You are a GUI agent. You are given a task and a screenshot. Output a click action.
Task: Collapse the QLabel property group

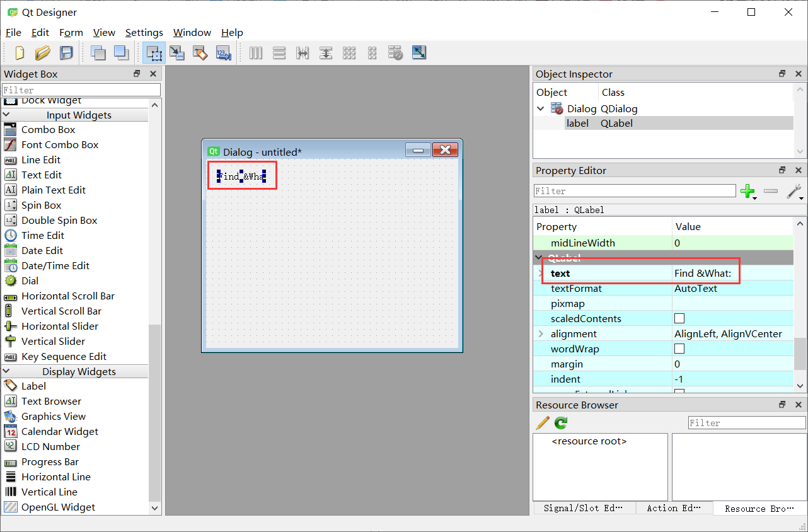point(539,257)
